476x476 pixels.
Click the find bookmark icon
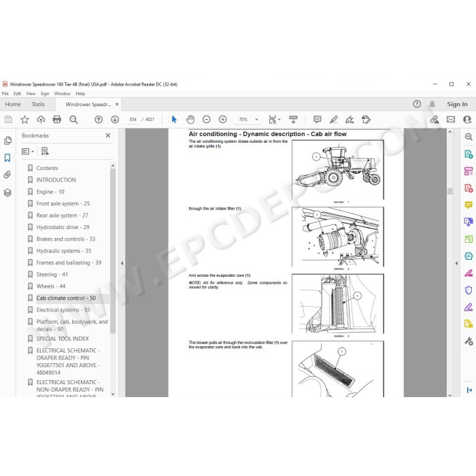[45, 151]
